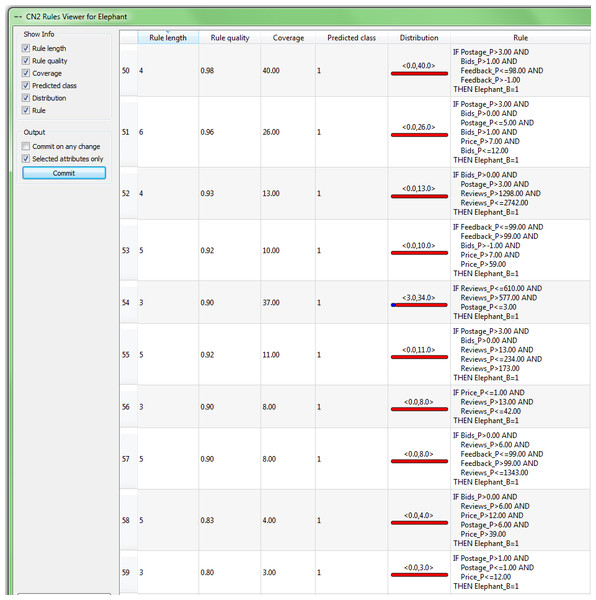
Task: Select the rule containing Reviews_P<=42.00
Action: [520, 406]
